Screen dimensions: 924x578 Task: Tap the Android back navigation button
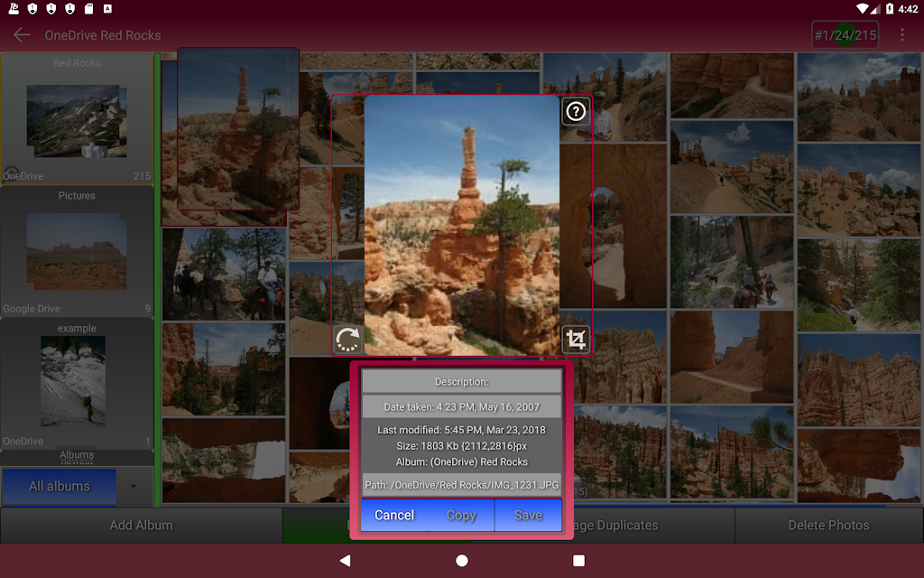pos(346,560)
